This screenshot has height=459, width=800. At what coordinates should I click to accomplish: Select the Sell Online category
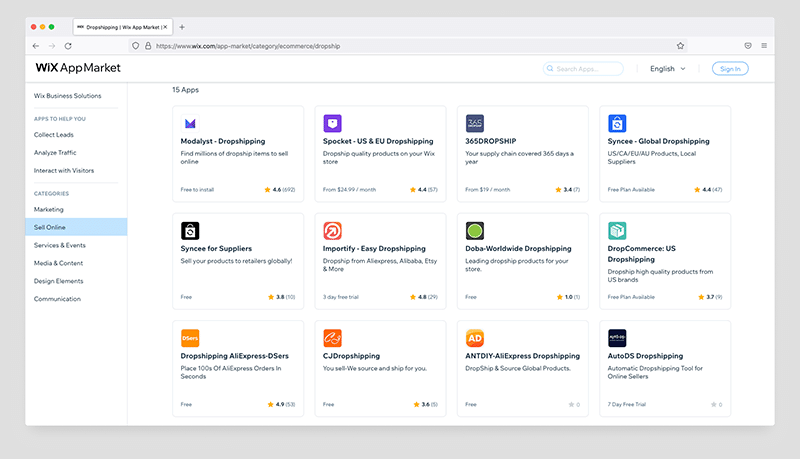76,227
